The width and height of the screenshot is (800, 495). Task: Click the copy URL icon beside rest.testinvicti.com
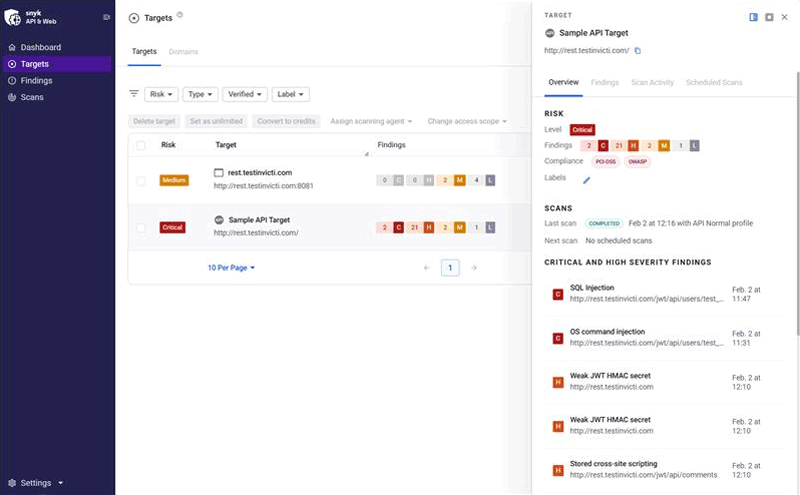pyautogui.click(x=638, y=51)
